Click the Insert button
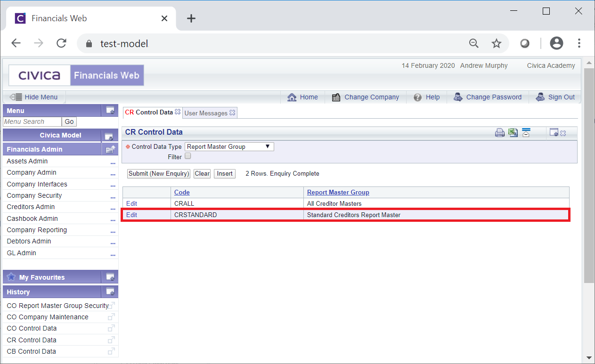Viewport: 595px width, 364px height. (x=225, y=173)
